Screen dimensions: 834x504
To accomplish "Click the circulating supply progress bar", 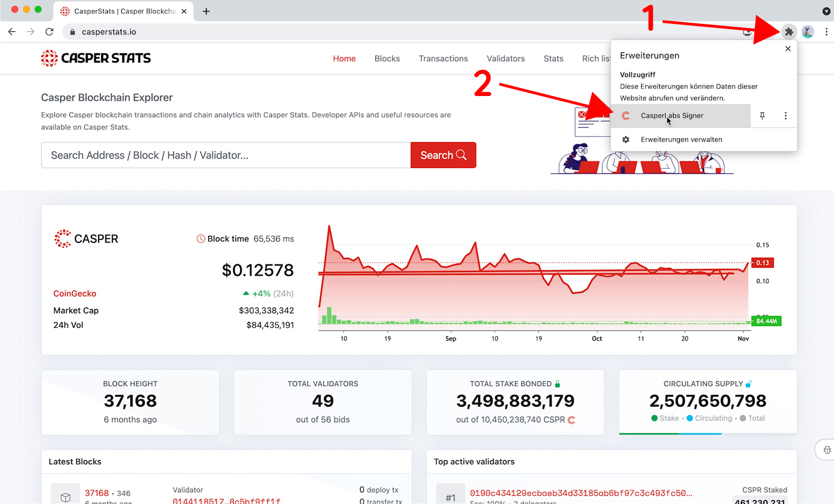I will click(x=708, y=433).
